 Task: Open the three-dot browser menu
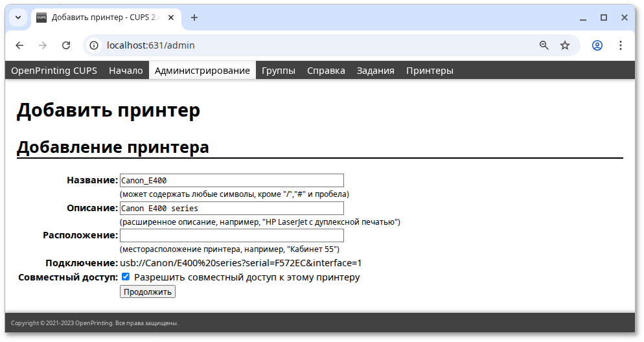coord(621,45)
